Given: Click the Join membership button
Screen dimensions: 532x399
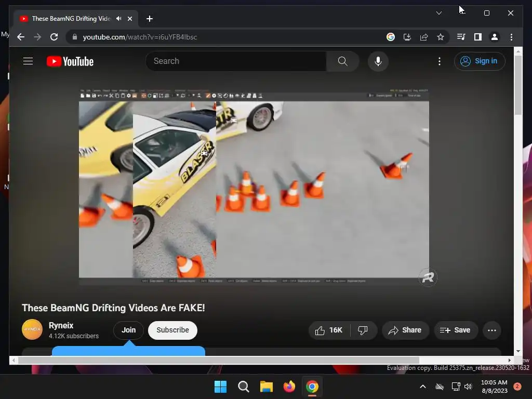Looking at the screenshot, I should pyautogui.click(x=129, y=330).
